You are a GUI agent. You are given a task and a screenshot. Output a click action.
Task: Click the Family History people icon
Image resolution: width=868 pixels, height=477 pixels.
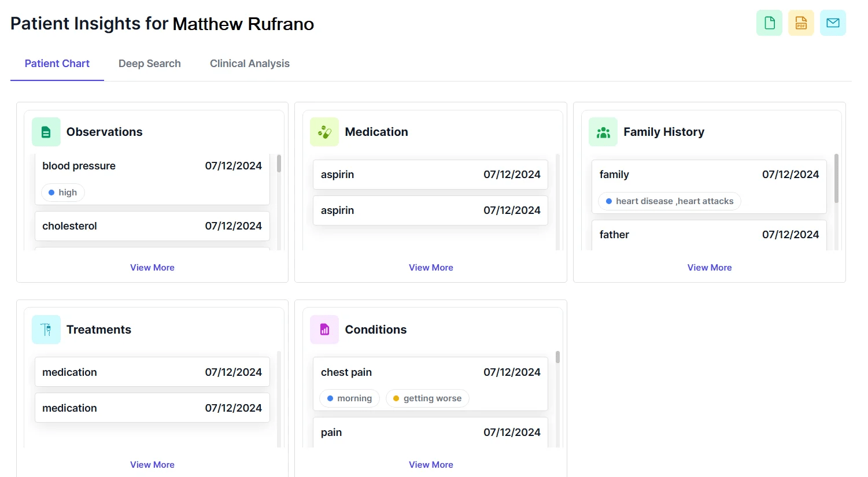[x=603, y=132]
